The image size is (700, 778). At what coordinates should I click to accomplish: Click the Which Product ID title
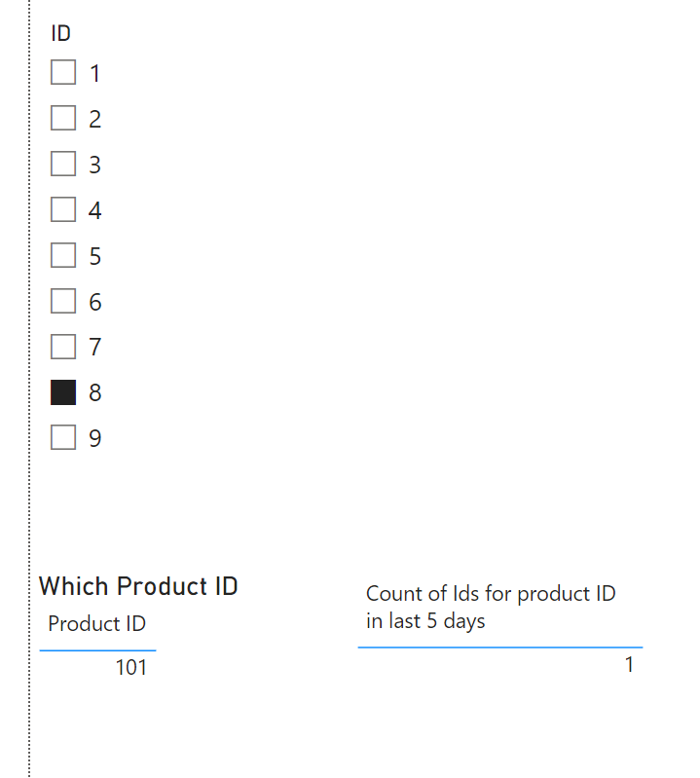138,586
